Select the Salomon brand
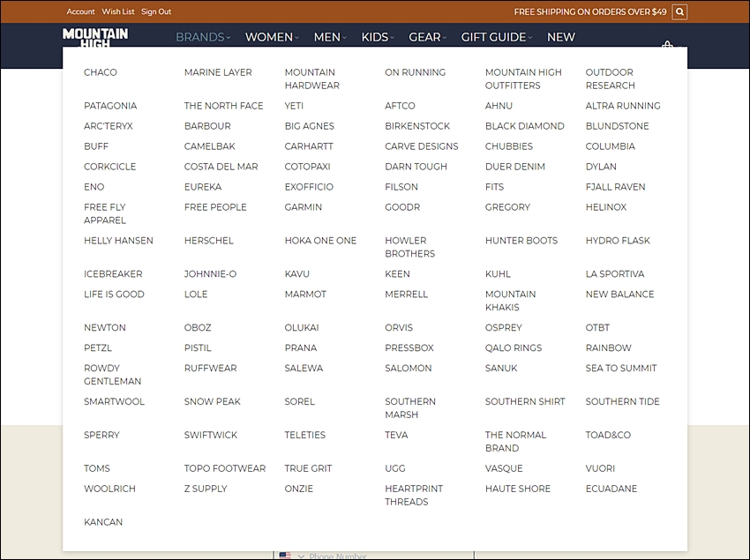 (x=409, y=369)
